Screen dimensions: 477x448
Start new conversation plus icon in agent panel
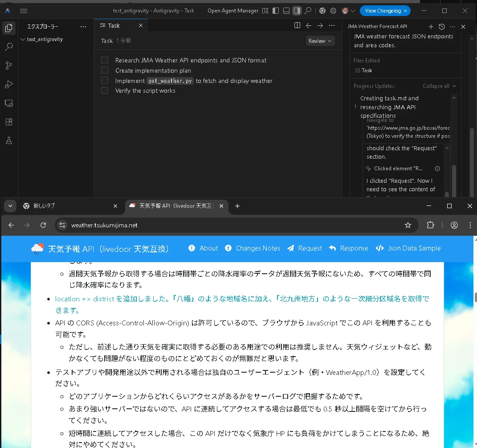click(x=431, y=27)
